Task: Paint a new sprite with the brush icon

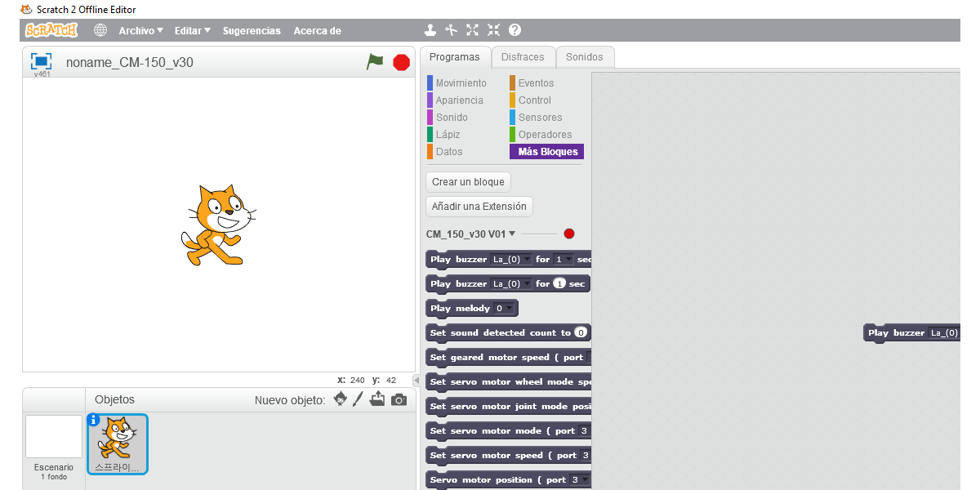Action: pyautogui.click(x=358, y=399)
